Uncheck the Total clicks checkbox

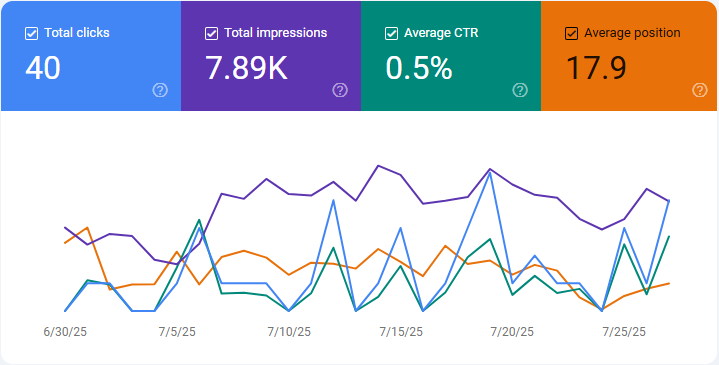pyautogui.click(x=31, y=33)
